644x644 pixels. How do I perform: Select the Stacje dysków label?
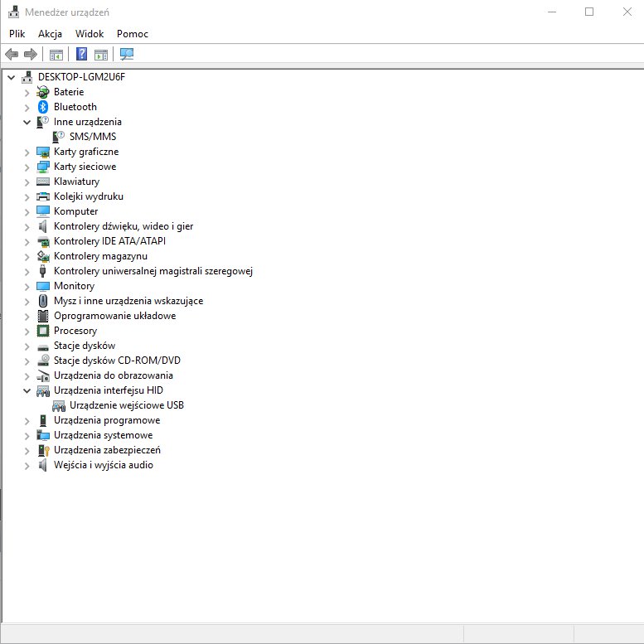pos(85,346)
